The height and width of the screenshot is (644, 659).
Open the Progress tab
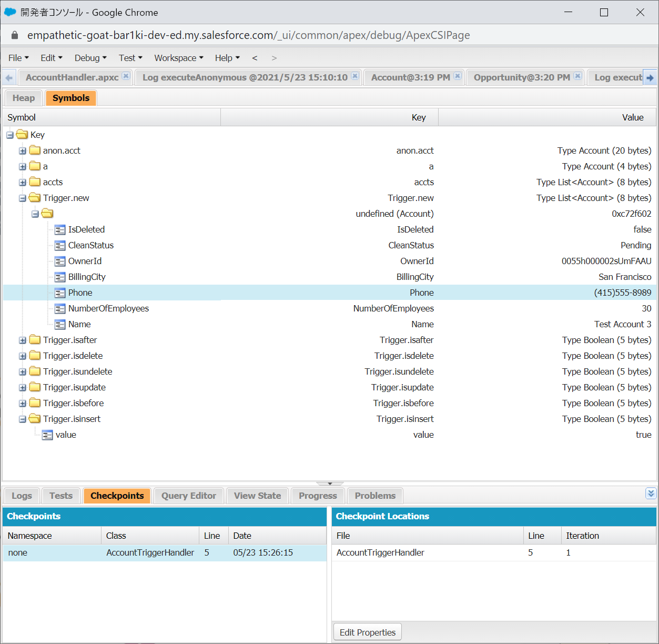point(318,496)
